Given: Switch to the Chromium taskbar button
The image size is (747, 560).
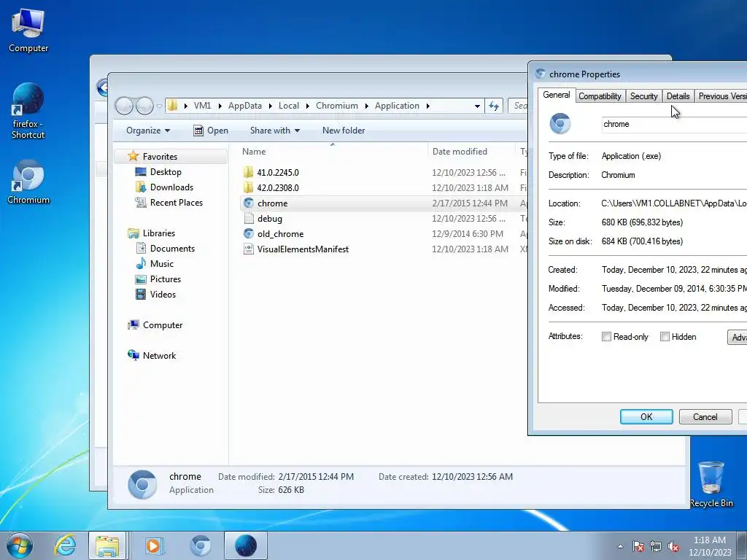Looking at the screenshot, I should pyautogui.click(x=200, y=545).
